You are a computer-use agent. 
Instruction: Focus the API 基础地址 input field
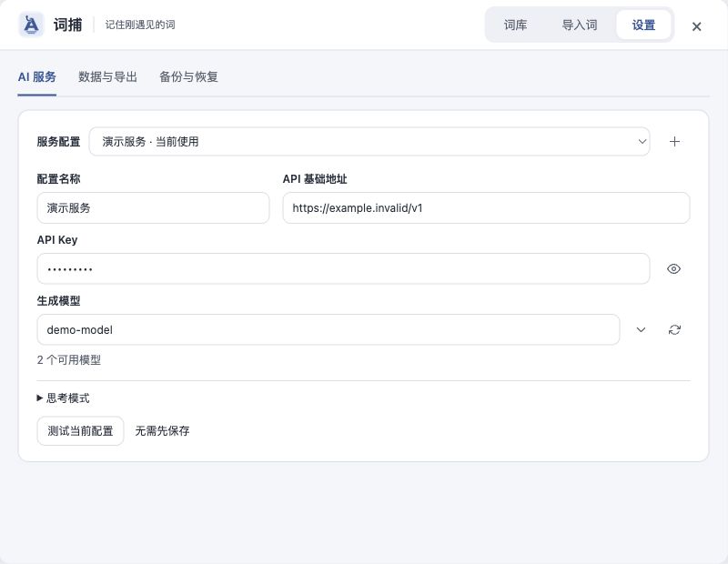pos(486,208)
